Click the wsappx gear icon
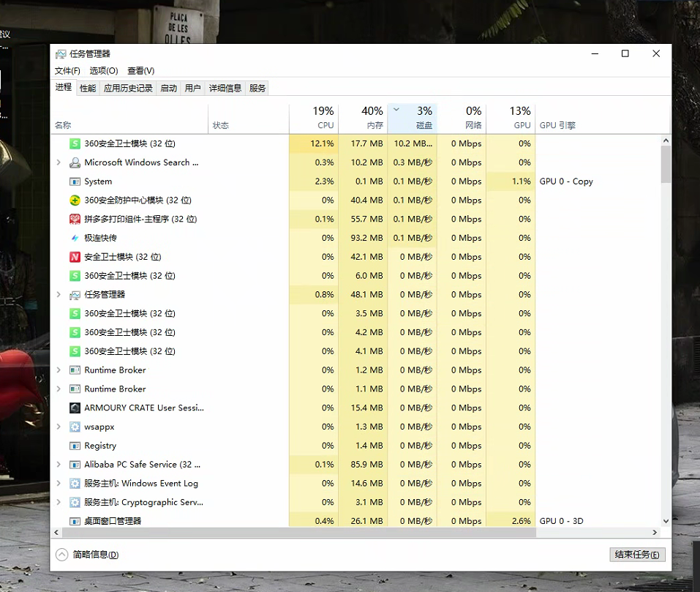Viewport: 700px width, 592px height. click(x=75, y=427)
